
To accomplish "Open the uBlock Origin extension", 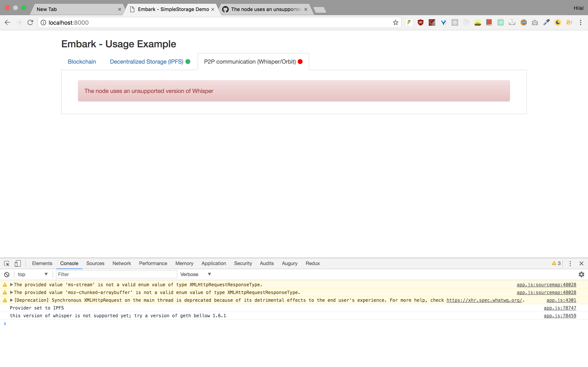I will (420, 22).
